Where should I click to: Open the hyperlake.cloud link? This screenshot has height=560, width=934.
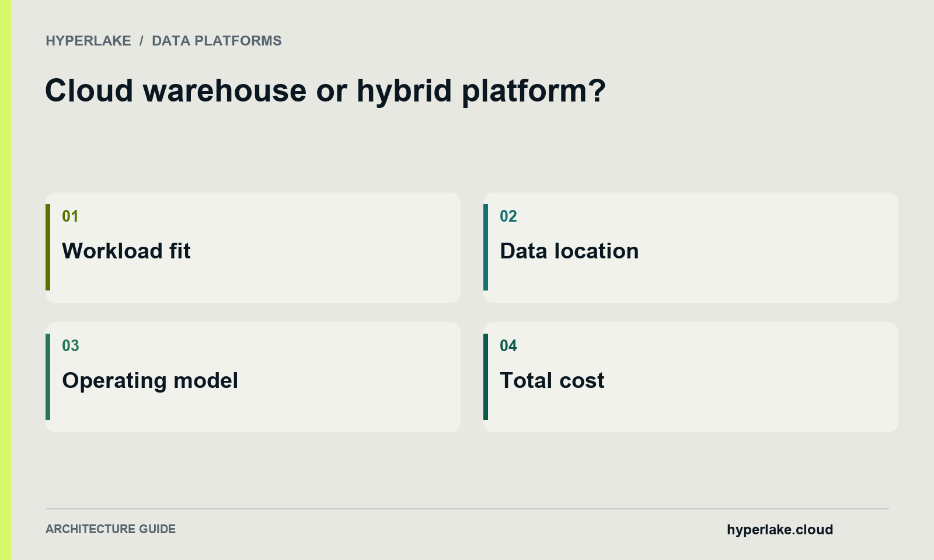click(780, 530)
